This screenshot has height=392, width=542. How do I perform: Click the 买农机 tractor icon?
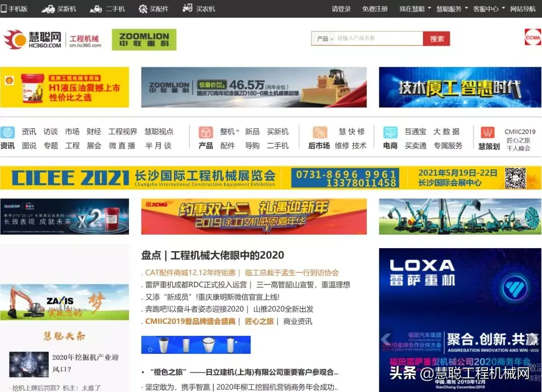click(187, 9)
